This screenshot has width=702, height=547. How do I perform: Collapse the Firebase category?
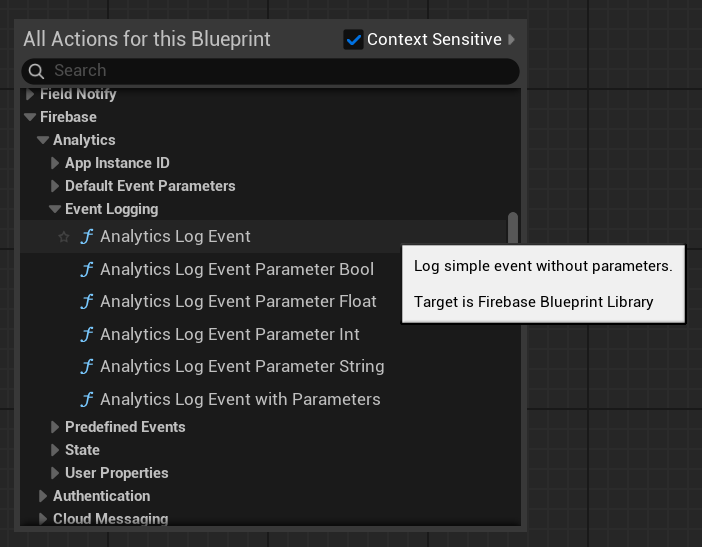pyautogui.click(x=30, y=117)
